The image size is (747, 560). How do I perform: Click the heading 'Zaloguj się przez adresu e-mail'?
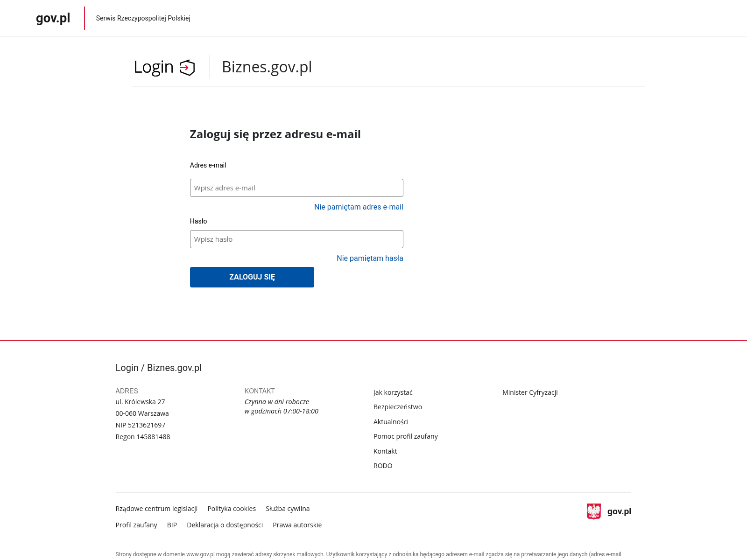point(275,134)
